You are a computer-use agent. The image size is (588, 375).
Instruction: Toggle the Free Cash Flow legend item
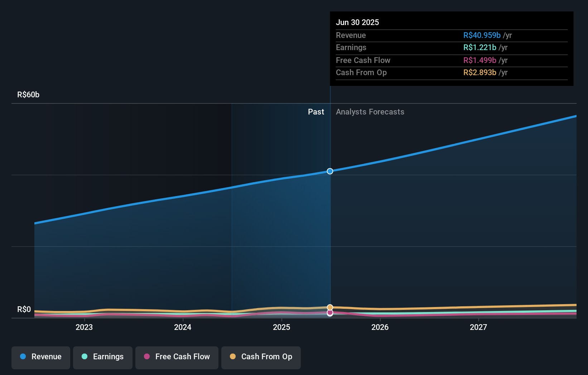(177, 357)
